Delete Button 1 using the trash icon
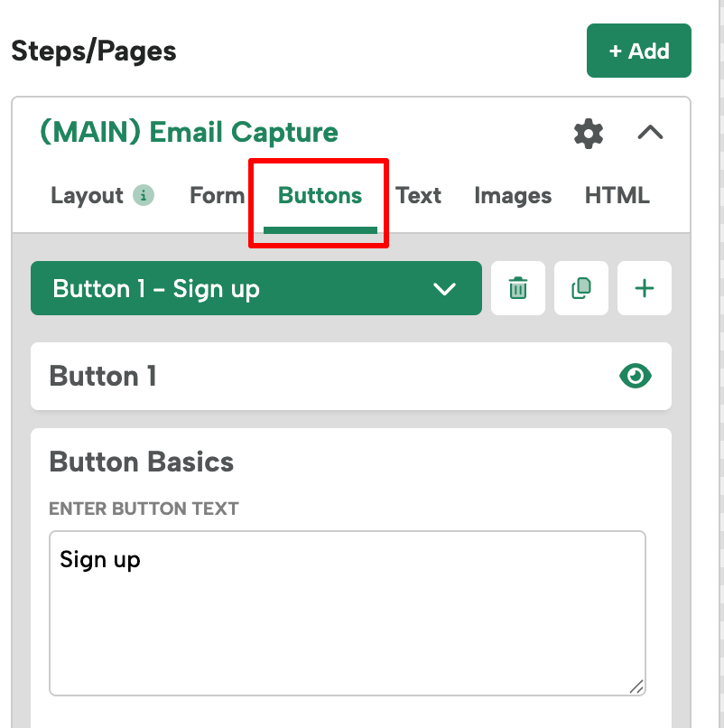The height and width of the screenshot is (728, 724). coord(517,288)
